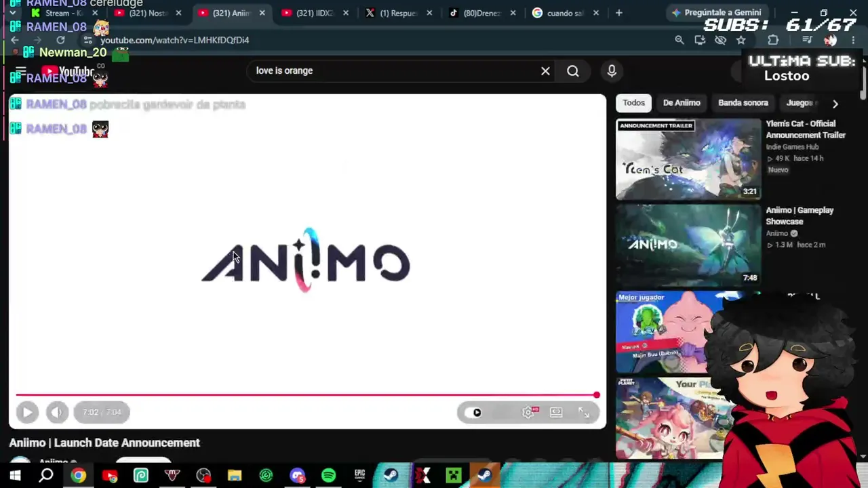Click the Google Chrome taskbar icon
This screenshot has height=488, width=868.
[79, 475]
